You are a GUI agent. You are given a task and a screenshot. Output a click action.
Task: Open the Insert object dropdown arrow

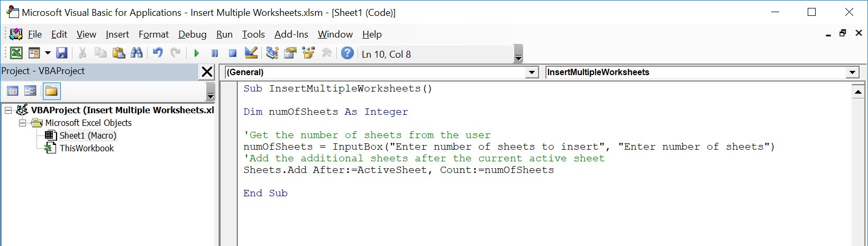point(48,53)
